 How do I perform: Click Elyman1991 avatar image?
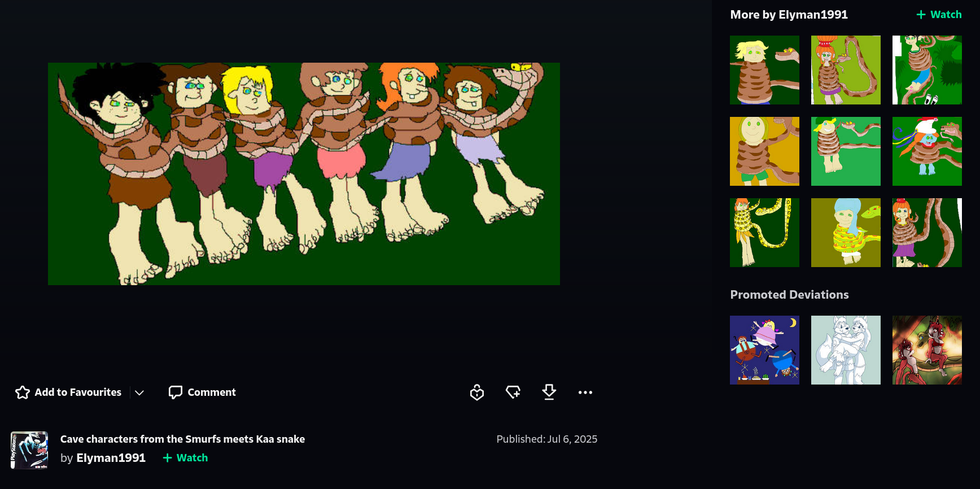(29, 451)
